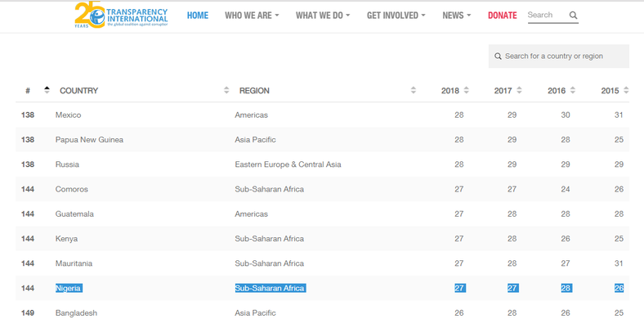
Task: Click Nigeria's highlighted 2016 score 28
Action: pos(566,288)
